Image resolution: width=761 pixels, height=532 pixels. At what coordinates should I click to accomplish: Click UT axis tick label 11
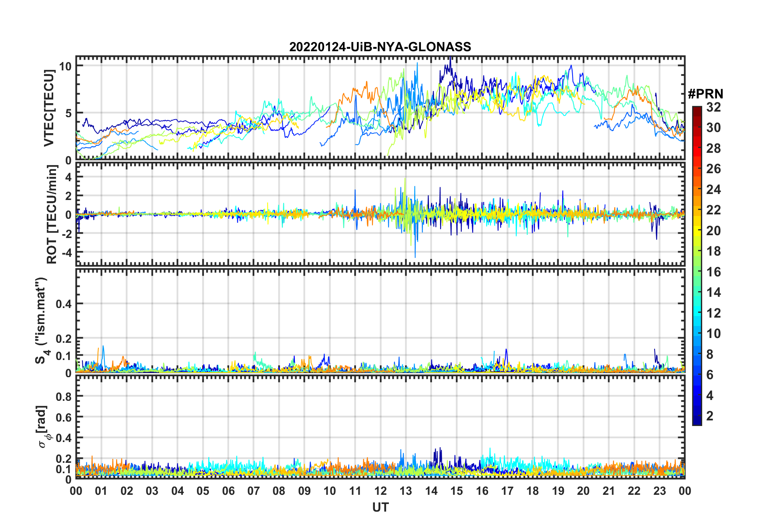click(x=355, y=491)
